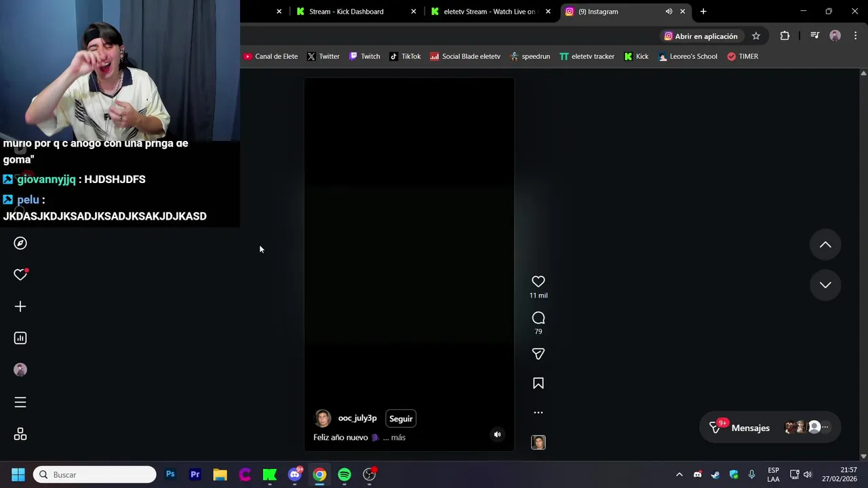Open the microphone tray icon
This screenshot has height=488, width=868.
[x=751, y=474]
